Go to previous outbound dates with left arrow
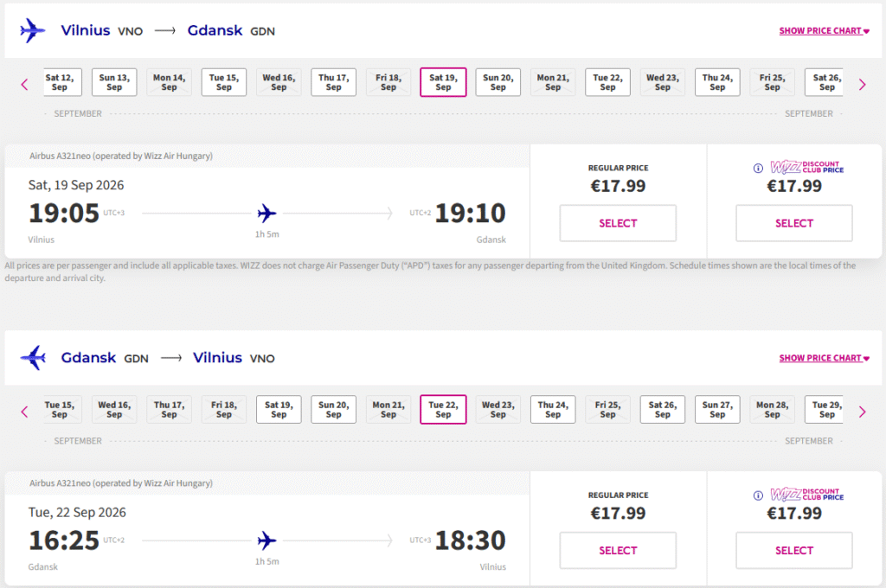This screenshot has width=886, height=588. [x=24, y=84]
